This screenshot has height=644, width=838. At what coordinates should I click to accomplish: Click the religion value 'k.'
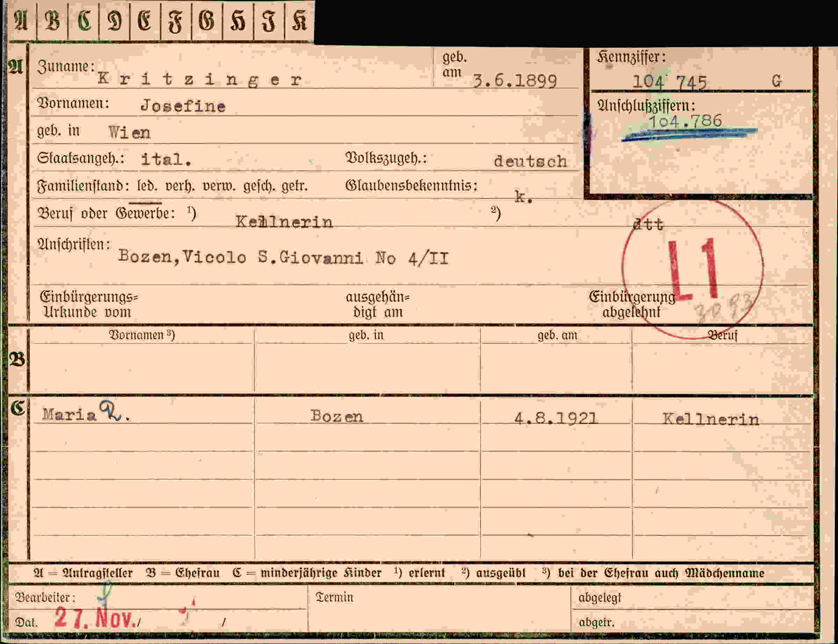tap(523, 197)
